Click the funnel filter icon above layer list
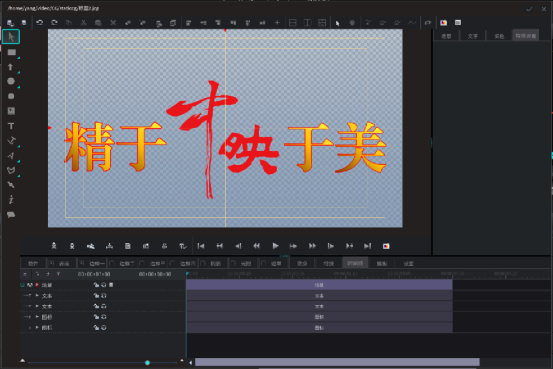This screenshot has height=369, width=553. point(58,274)
